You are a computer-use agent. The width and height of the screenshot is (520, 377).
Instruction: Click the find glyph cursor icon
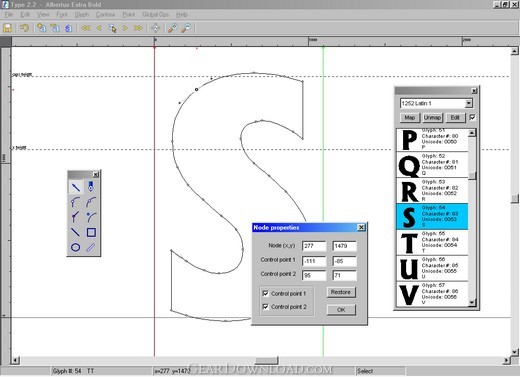point(112,28)
